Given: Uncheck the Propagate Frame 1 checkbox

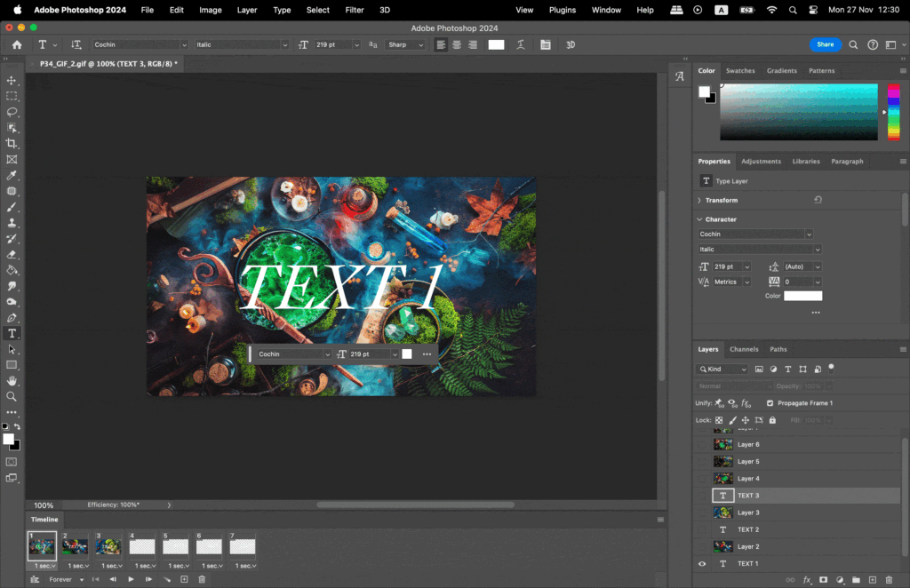Looking at the screenshot, I should click(x=770, y=402).
